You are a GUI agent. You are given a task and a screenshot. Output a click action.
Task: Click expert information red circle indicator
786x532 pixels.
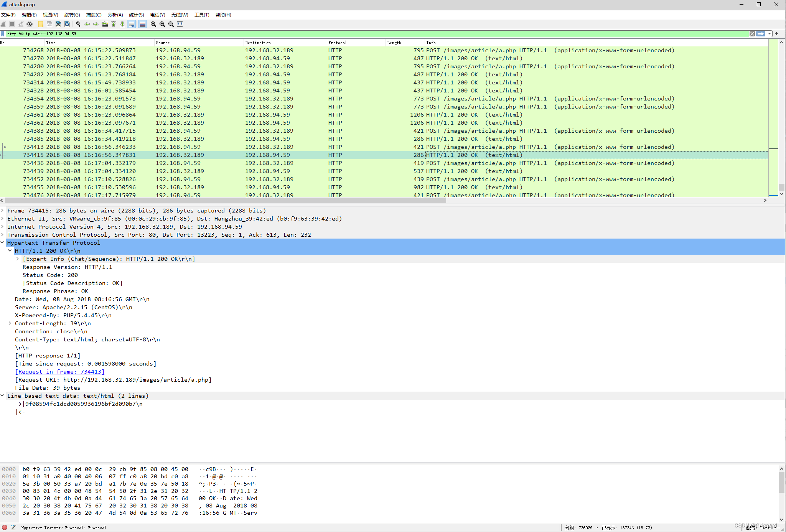5,527
